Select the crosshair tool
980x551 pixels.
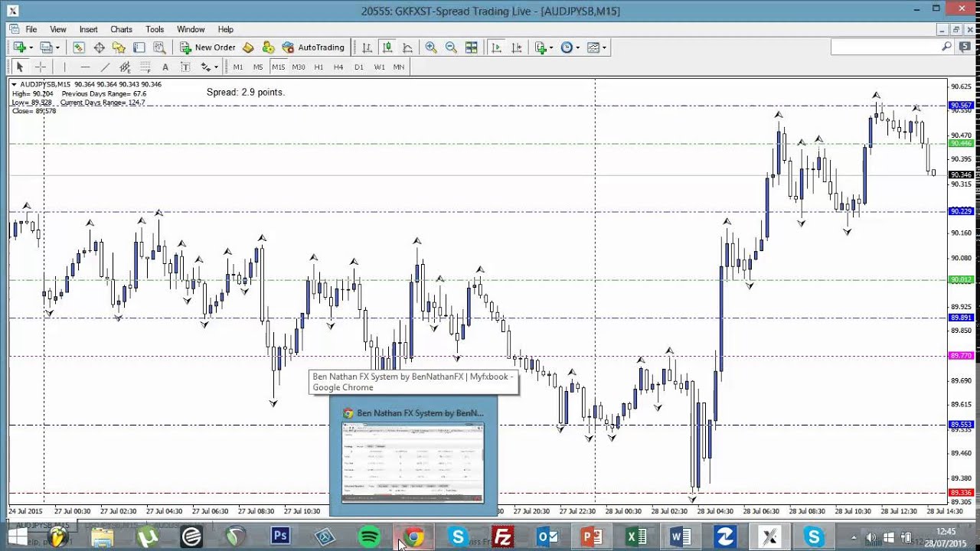click(x=41, y=67)
